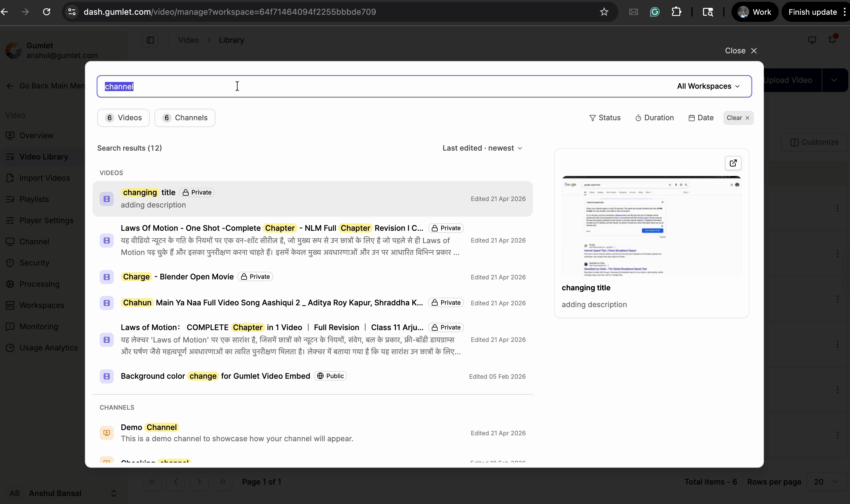Viewport: 850px width, 504px height.
Task: Open Demo Channel search result
Action: (x=312, y=433)
